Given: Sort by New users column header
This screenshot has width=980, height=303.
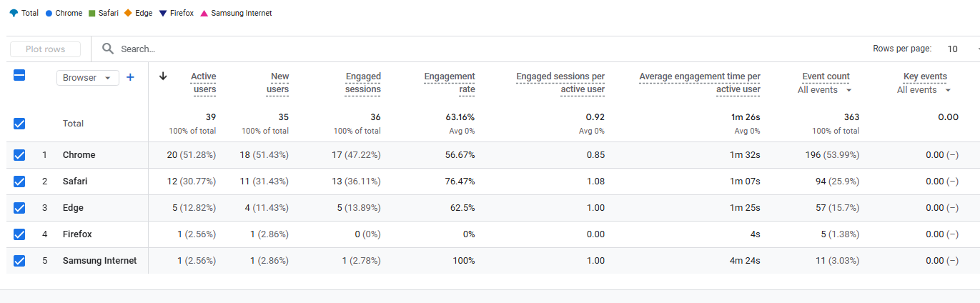Looking at the screenshot, I should coord(277,83).
